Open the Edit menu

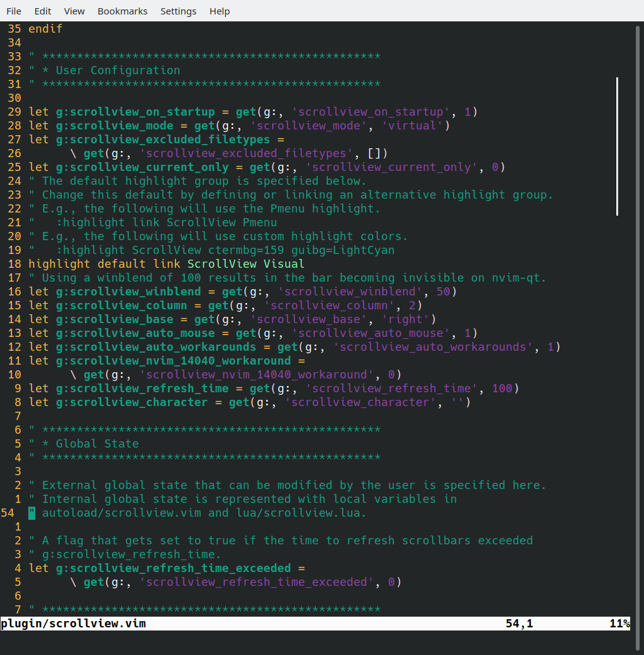coord(42,11)
